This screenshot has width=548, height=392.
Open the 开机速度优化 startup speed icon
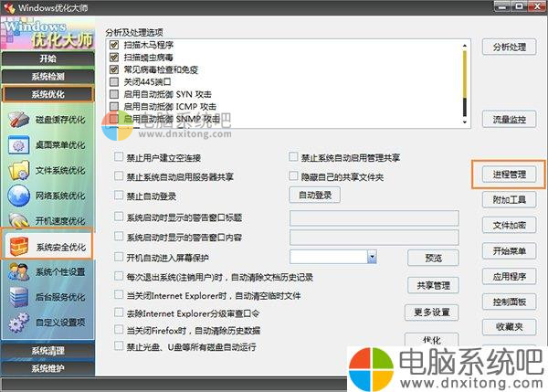pos(18,220)
